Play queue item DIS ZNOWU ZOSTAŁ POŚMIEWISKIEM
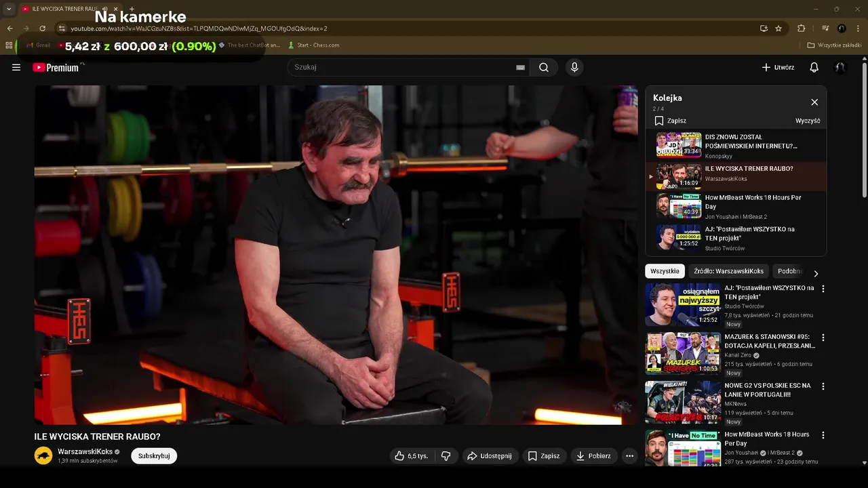This screenshot has width=868, height=488. [x=736, y=146]
